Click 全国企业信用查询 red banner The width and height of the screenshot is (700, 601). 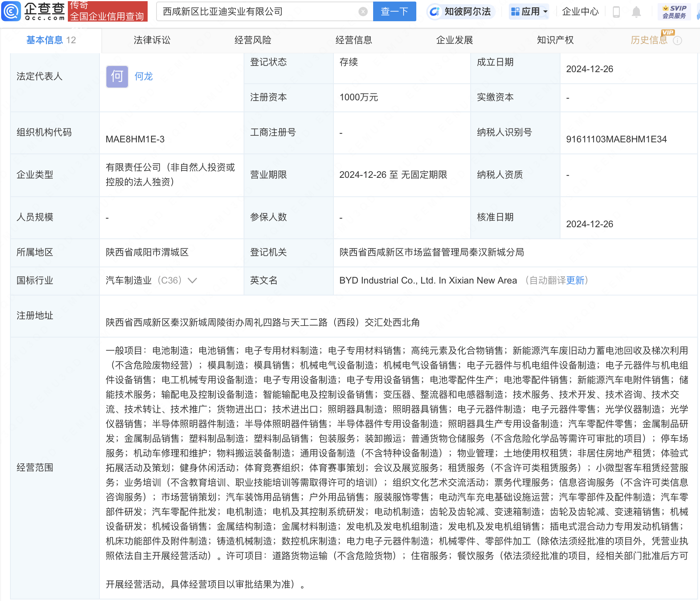click(x=108, y=12)
